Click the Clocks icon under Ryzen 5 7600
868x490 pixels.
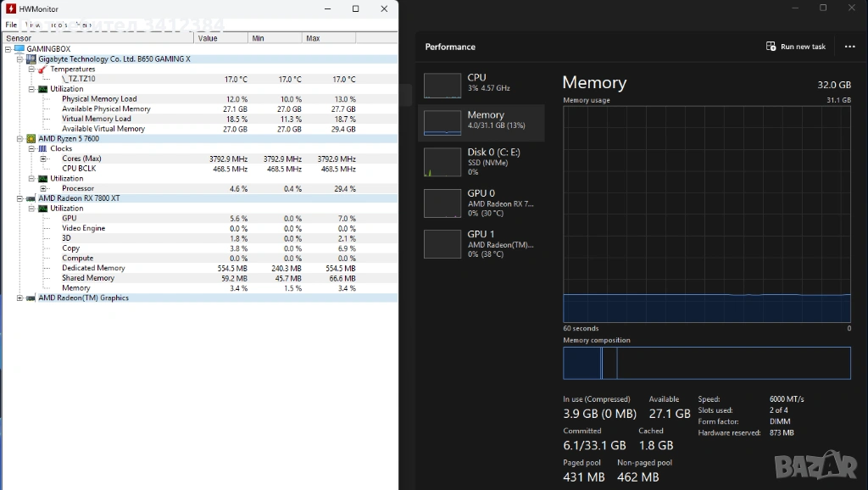(42, 148)
